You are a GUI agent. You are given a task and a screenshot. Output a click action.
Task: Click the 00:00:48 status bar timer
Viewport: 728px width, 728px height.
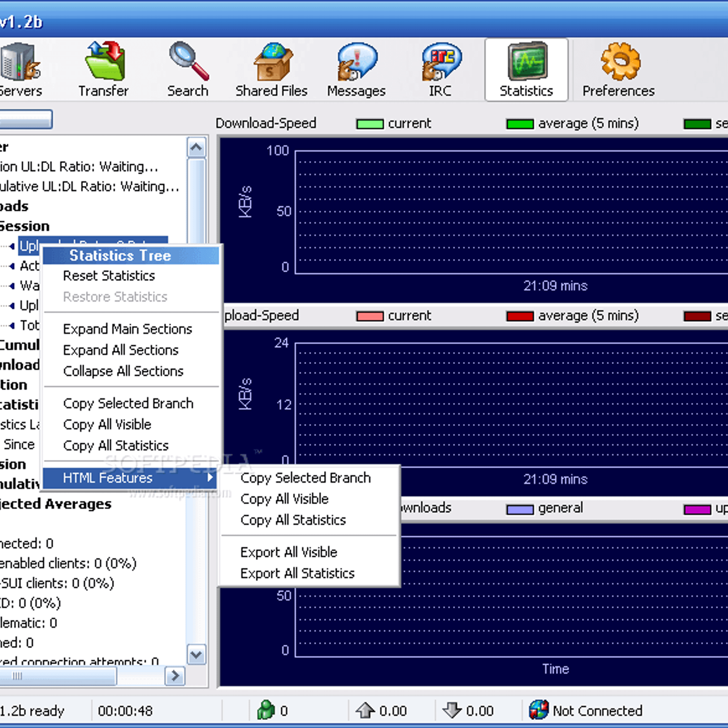126,711
